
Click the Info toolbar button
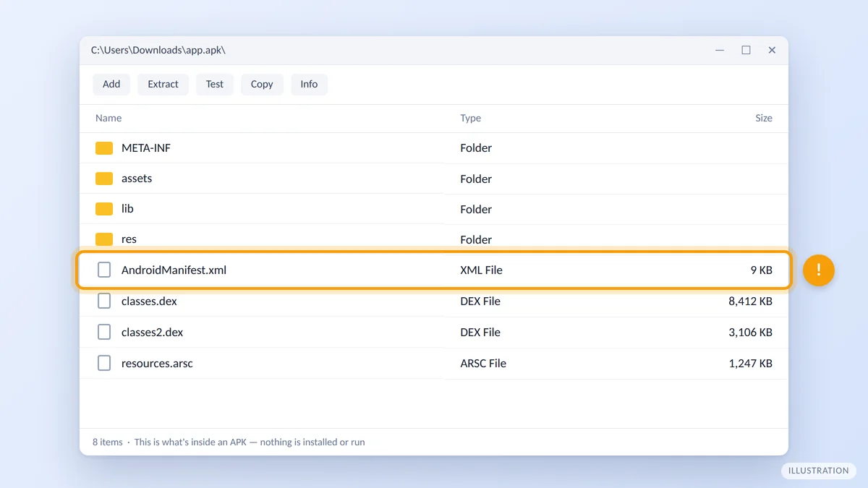[309, 84]
